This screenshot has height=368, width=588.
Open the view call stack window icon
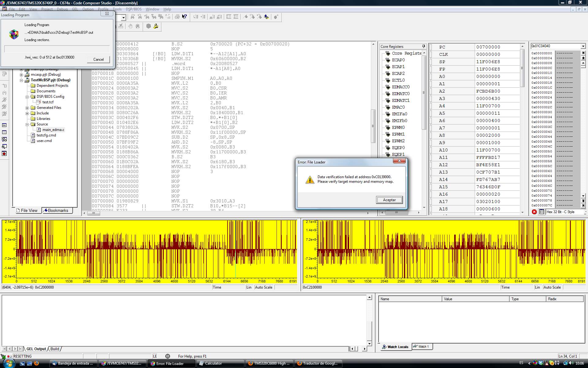[4, 139]
